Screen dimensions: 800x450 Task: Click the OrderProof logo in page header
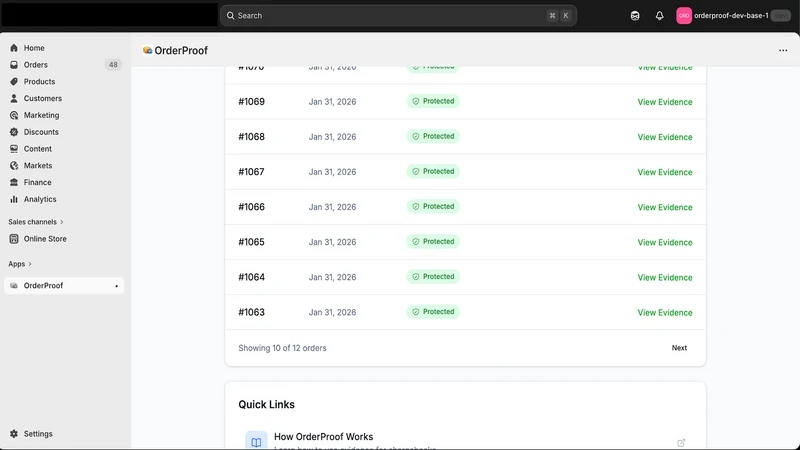[x=147, y=51]
